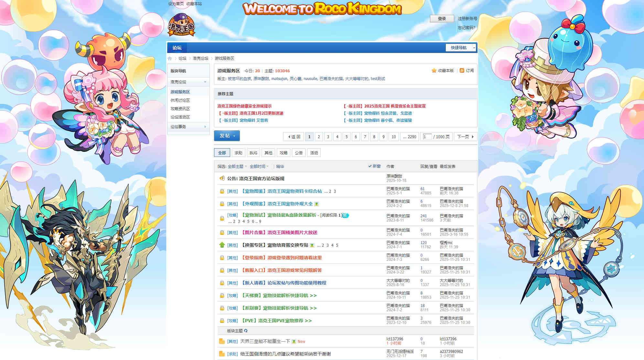This screenshot has height=360, width=644.
Task: Toggle the 新窗 checkbox
Action: (x=370, y=166)
